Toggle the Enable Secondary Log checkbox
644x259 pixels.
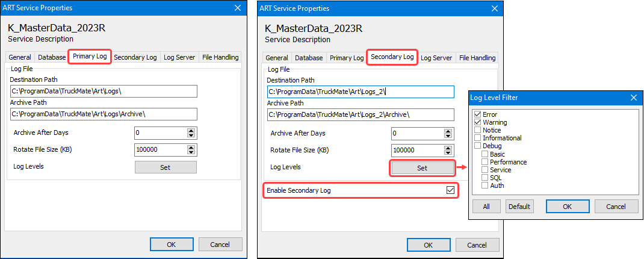(450, 190)
